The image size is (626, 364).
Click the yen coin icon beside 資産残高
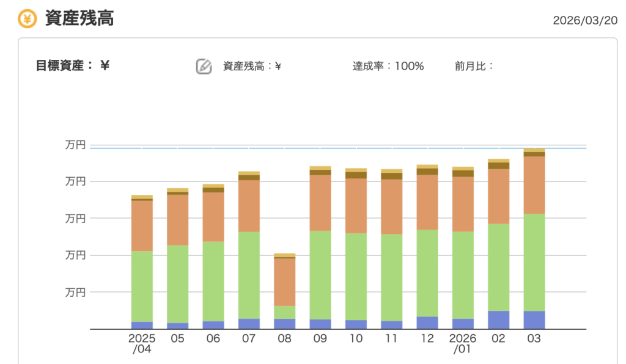point(27,19)
